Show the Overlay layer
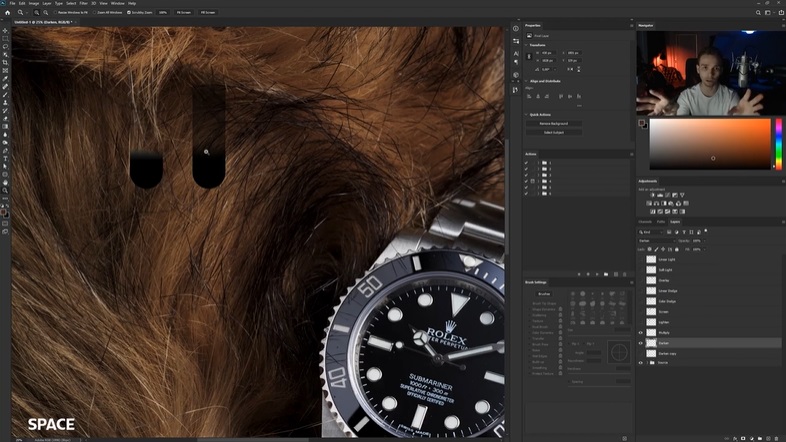786x442 pixels. coord(640,281)
